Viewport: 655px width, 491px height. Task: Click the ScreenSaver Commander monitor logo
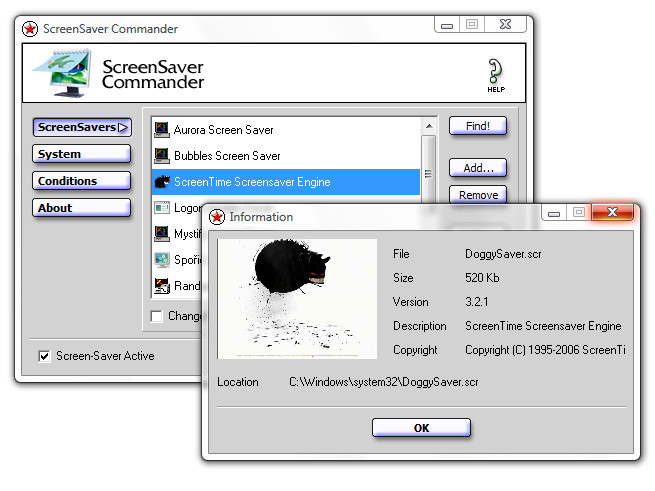click(62, 73)
